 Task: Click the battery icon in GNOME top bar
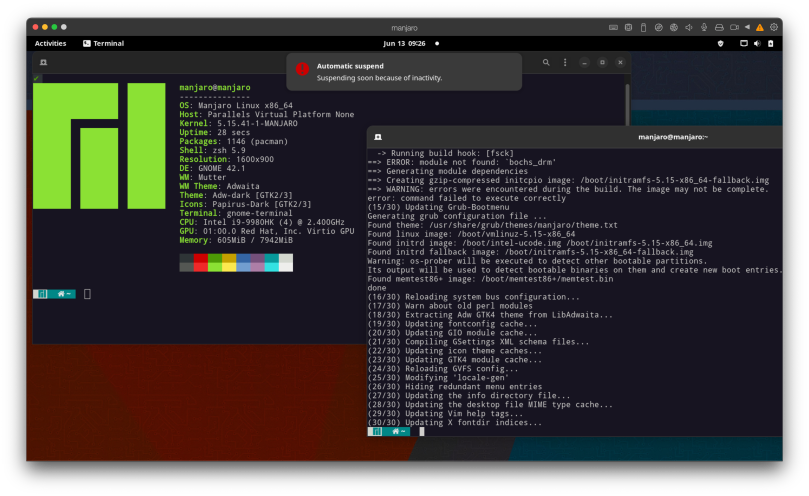tap(771, 43)
